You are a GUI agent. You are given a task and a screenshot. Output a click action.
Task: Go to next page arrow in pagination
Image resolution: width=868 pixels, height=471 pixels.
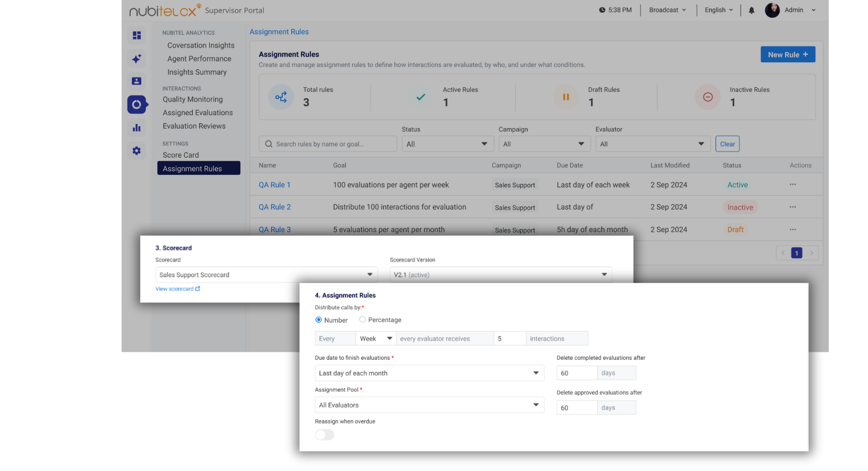pyautogui.click(x=811, y=253)
